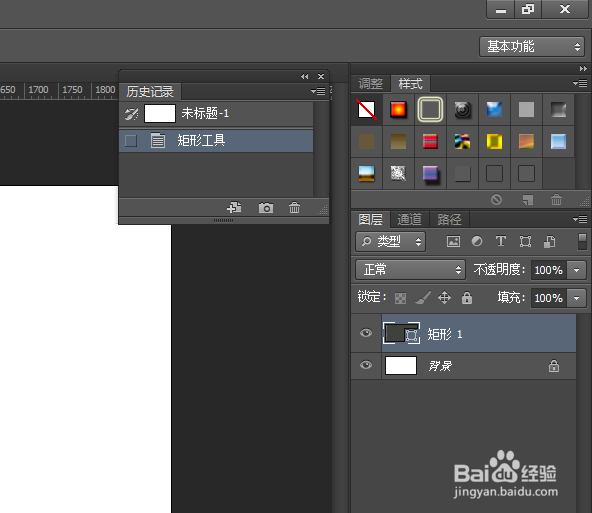Apply the red glowing style preset
Image resolution: width=592 pixels, height=513 pixels.
click(398, 110)
